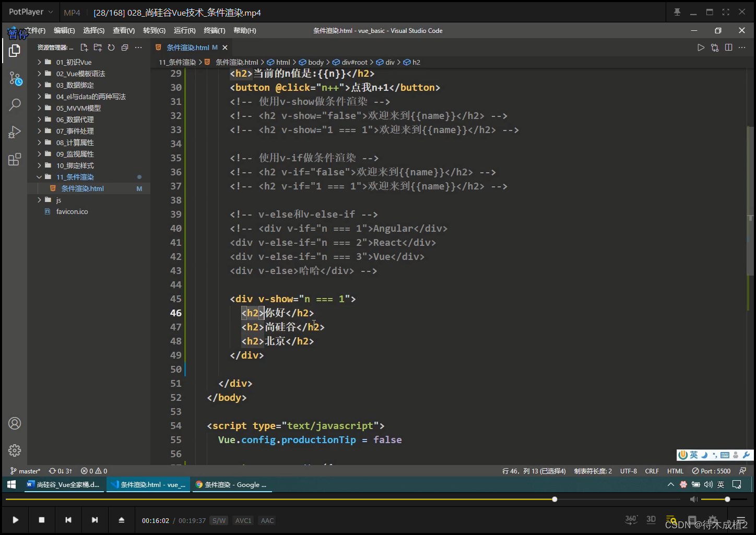The image size is (756, 535).
Task: Collapse all folders in the explorer
Action: [x=125, y=47]
